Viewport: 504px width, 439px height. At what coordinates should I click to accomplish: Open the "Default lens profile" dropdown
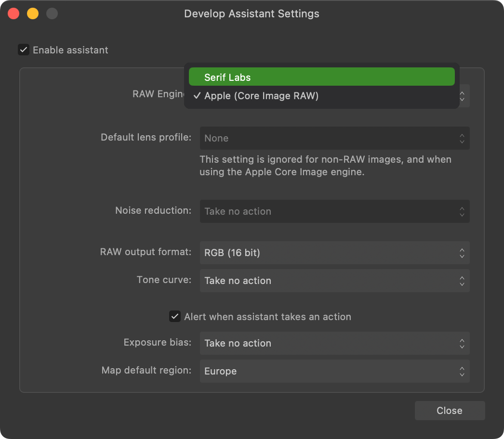point(334,138)
